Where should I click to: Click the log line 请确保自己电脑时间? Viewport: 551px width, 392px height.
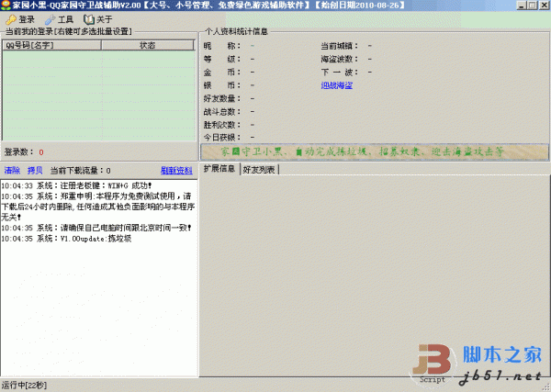pyautogui.click(x=96, y=228)
